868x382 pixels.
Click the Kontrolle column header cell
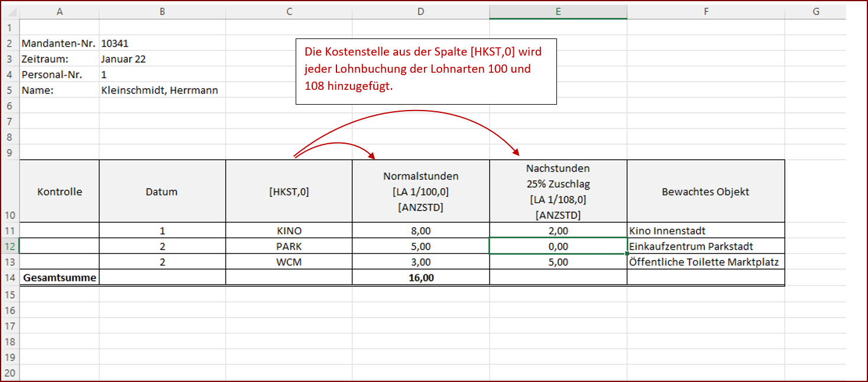pyautogui.click(x=59, y=191)
